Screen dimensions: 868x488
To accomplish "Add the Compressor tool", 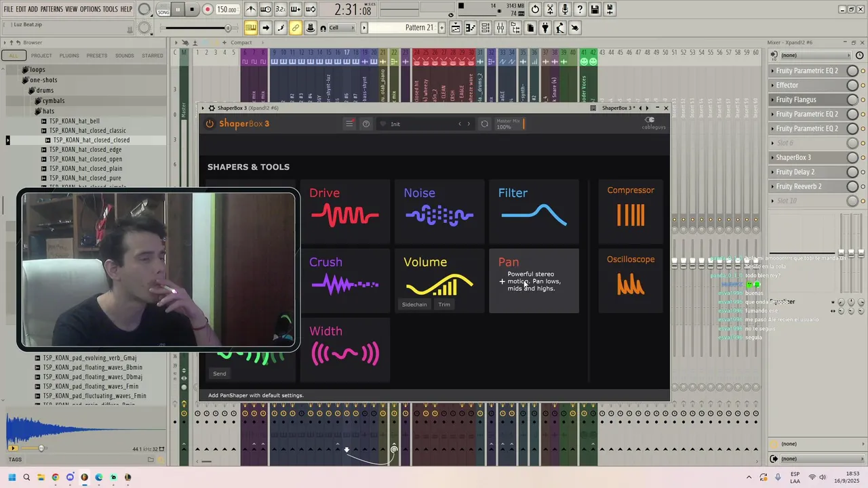I will [631, 211].
